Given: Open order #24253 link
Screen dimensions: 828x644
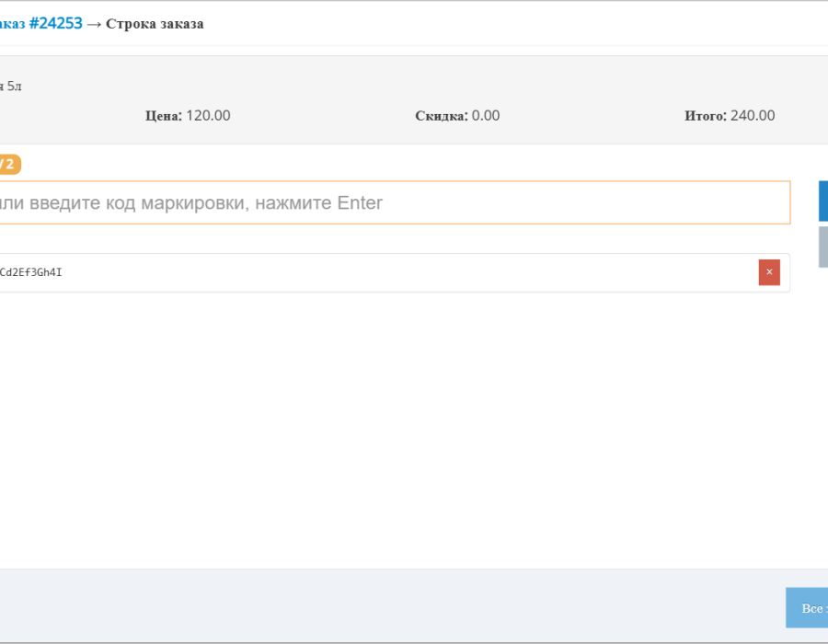Looking at the screenshot, I should point(41,24).
